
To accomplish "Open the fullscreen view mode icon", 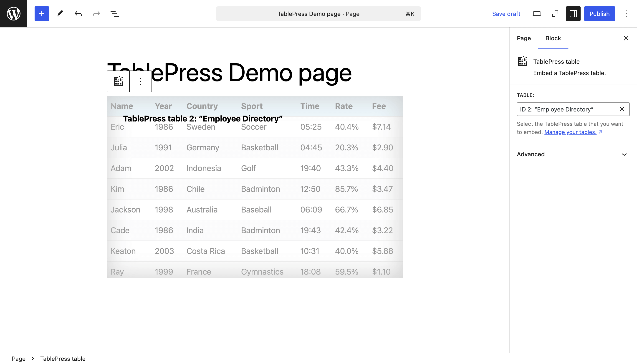I will click(555, 13).
